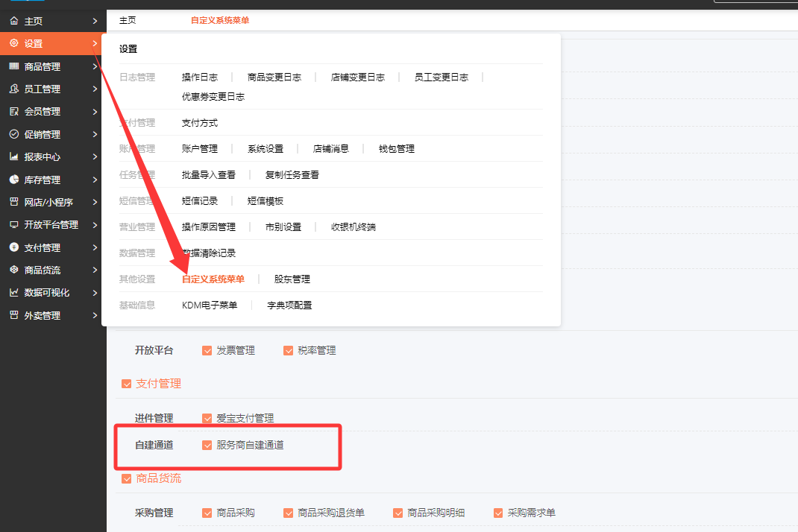This screenshot has height=532, width=798.
Task: Select 股东管理 in other settings
Action: tap(292, 279)
